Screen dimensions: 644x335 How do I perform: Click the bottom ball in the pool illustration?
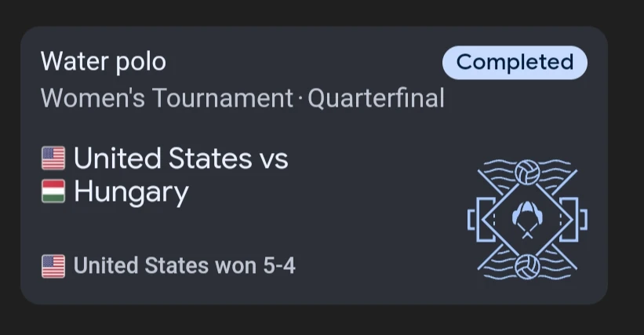(x=527, y=264)
